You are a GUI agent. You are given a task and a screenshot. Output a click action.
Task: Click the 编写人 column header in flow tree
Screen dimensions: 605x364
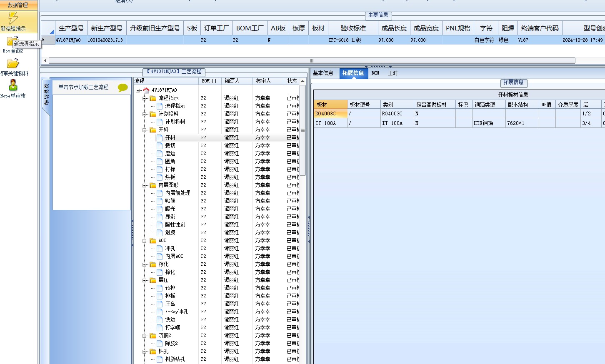pos(237,81)
